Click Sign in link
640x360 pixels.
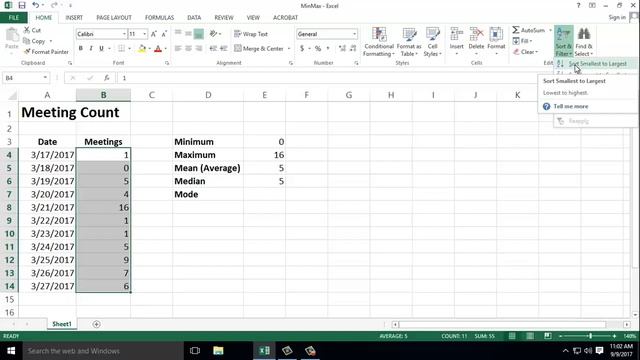(x=617, y=17)
